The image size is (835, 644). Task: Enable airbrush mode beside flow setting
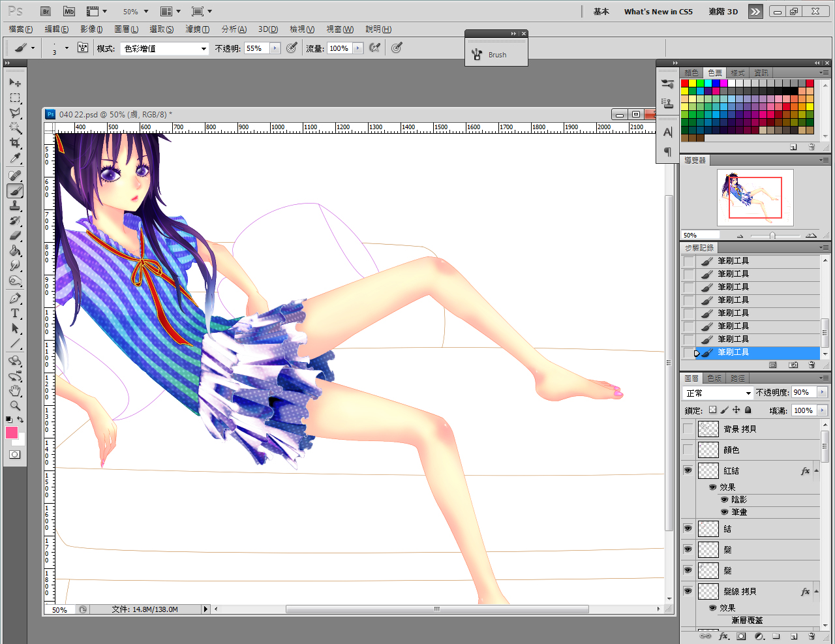pyautogui.click(x=374, y=48)
